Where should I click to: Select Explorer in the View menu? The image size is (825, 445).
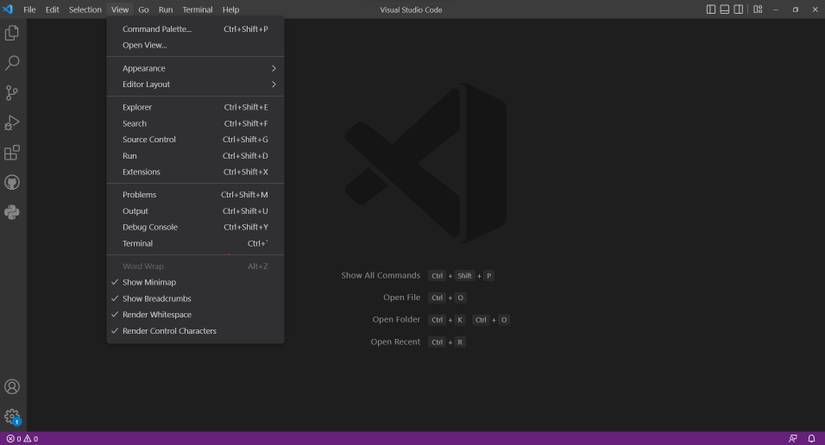(195, 107)
